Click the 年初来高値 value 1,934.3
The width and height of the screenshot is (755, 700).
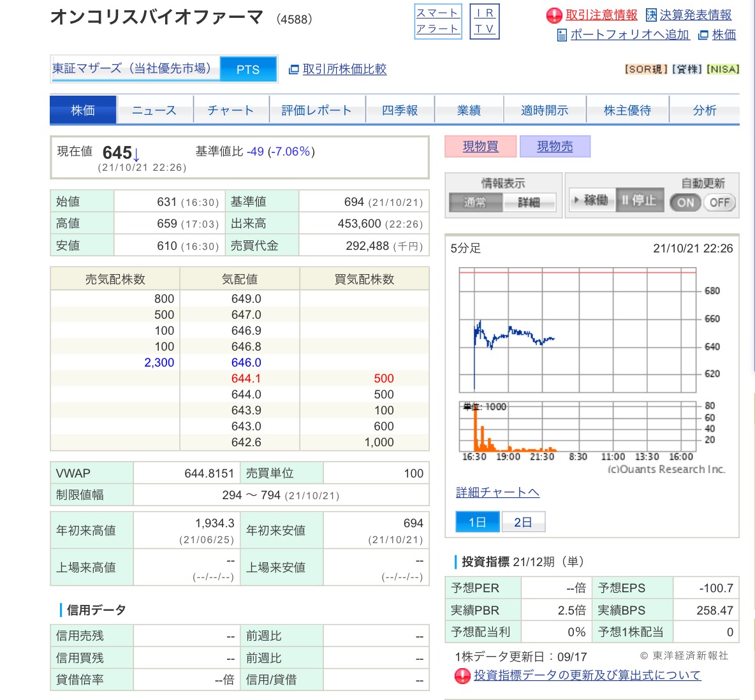215,523
